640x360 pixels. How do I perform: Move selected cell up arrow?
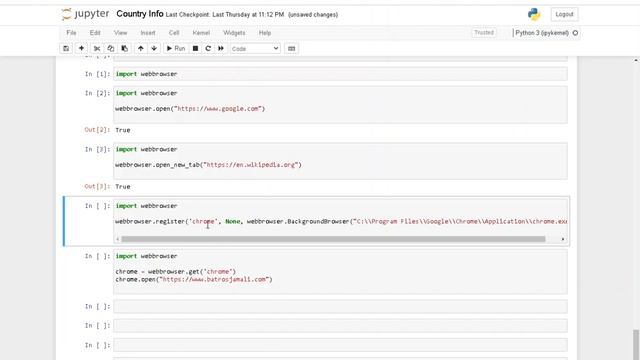[141, 49]
